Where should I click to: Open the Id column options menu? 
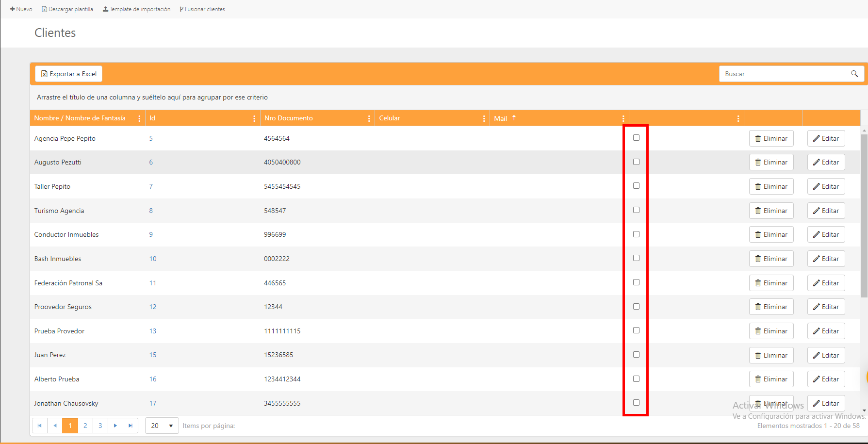pyautogui.click(x=254, y=118)
